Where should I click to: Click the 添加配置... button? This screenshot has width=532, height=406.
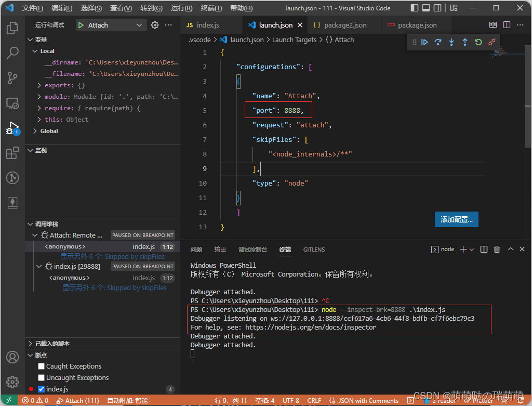456,219
